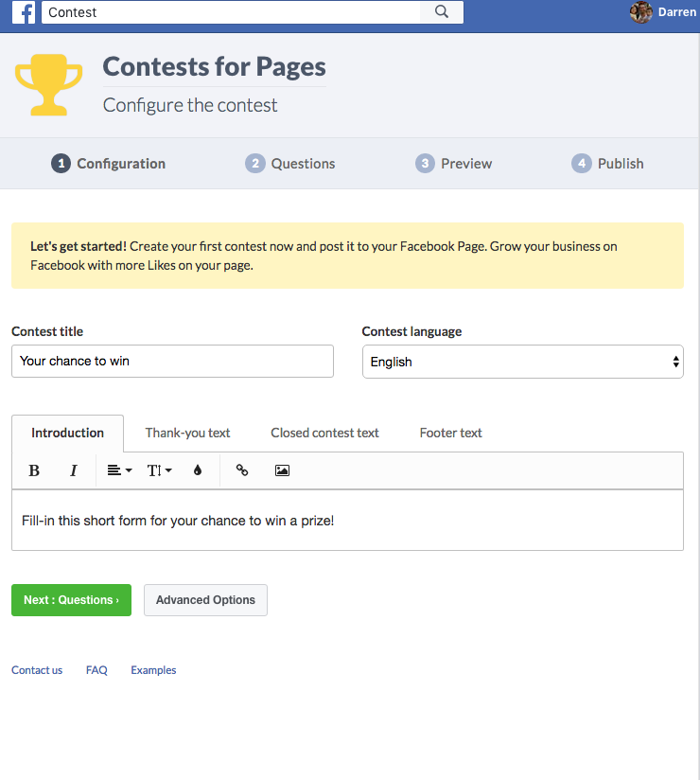
Task: Click Darren's profile picture
Action: pos(640,12)
